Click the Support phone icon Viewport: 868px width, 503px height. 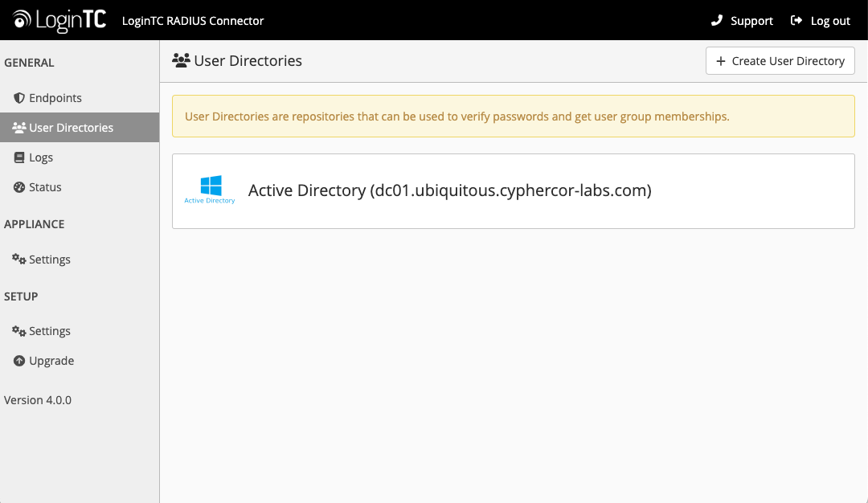tap(717, 21)
